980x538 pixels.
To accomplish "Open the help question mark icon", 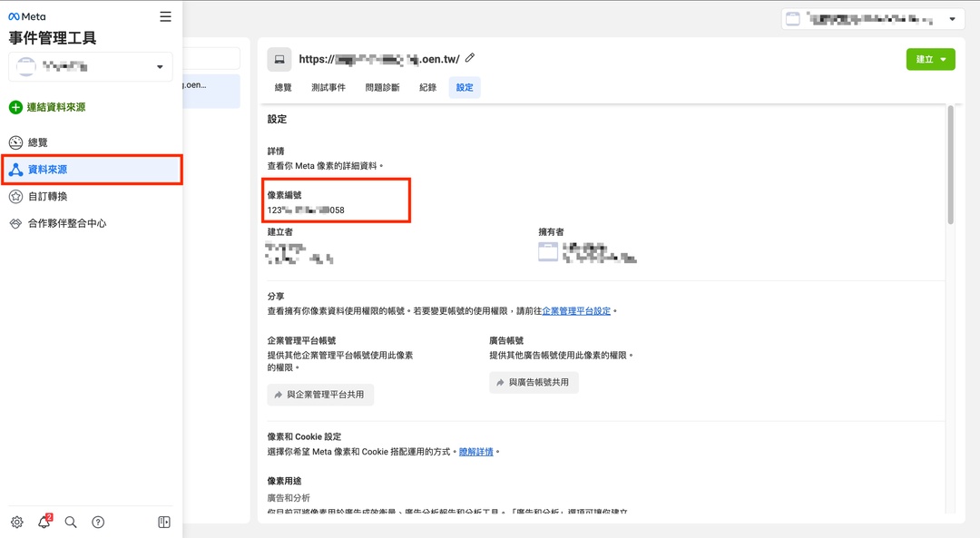I will [98, 522].
